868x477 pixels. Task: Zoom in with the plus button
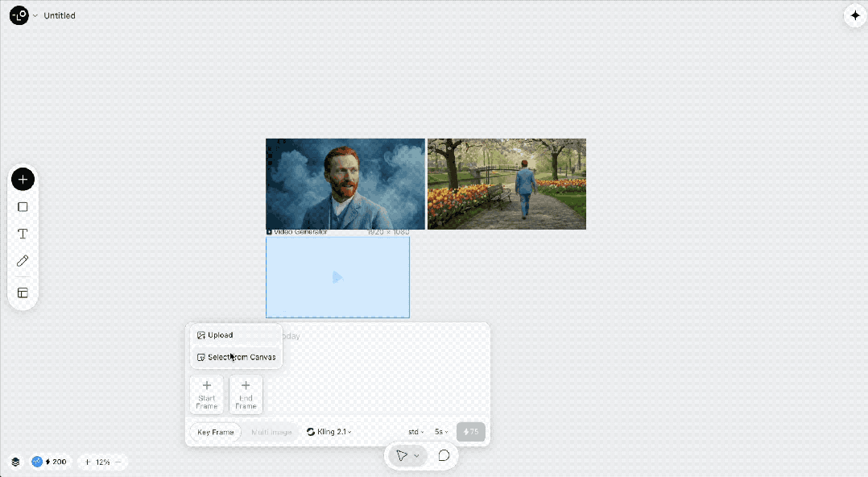click(x=88, y=462)
